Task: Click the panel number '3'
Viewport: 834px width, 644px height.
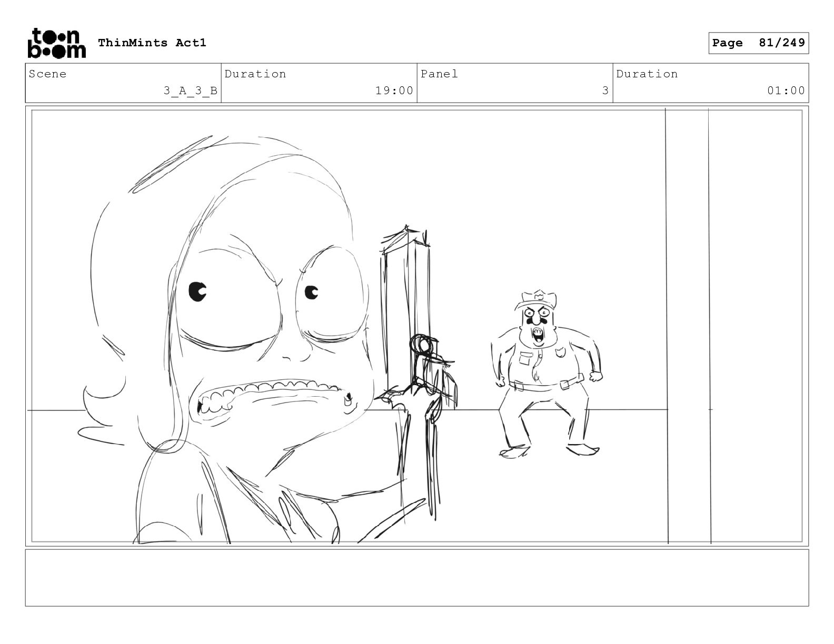Action: tap(605, 91)
